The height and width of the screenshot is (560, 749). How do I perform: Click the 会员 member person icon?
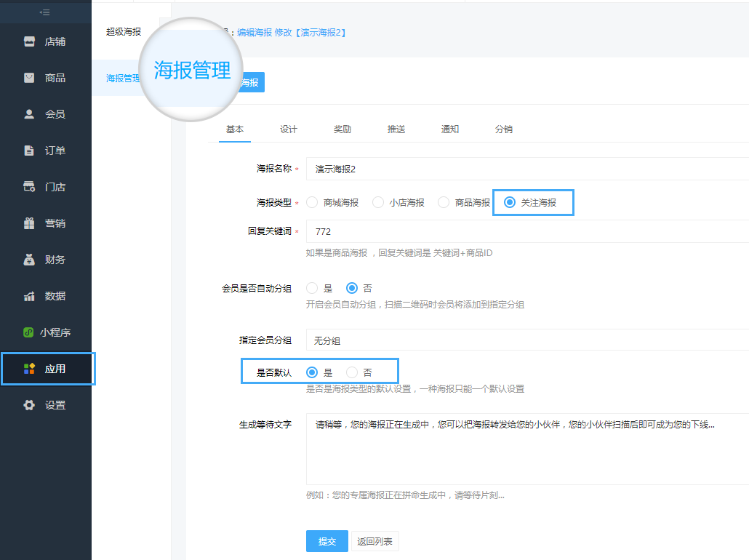pyautogui.click(x=29, y=114)
